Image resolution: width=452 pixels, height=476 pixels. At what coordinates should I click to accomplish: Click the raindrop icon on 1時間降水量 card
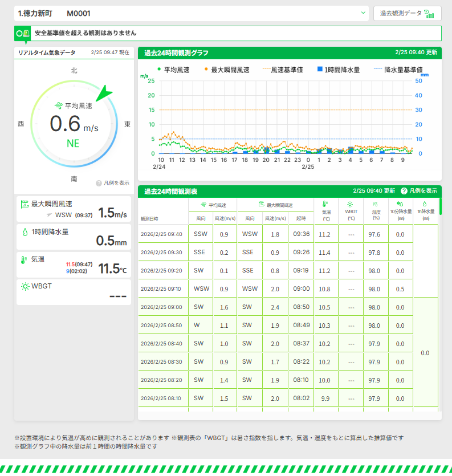tap(25, 232)
